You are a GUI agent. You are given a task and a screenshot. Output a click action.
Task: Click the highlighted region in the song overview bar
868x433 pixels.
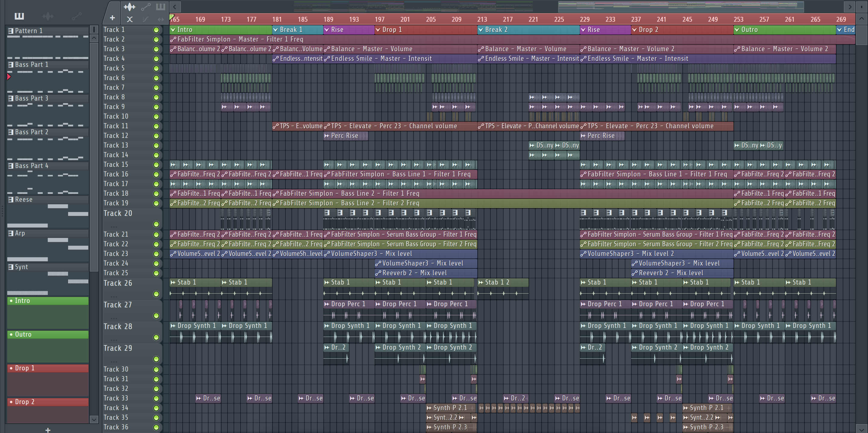(681, 6)
